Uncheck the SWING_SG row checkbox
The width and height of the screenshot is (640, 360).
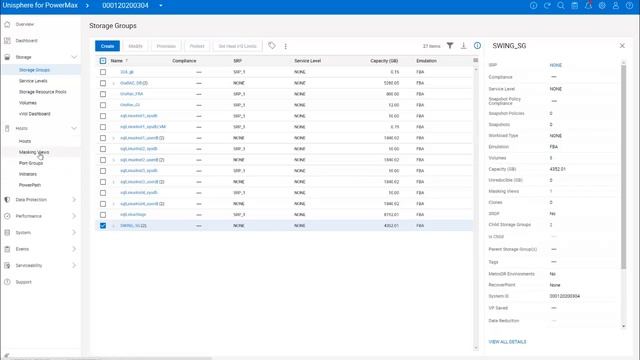(103, 226)
